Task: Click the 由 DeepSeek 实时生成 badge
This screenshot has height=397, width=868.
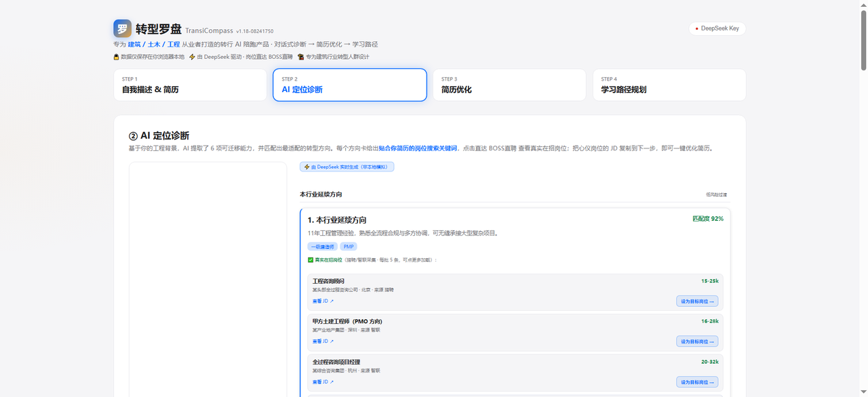Action: coord(347,167)
